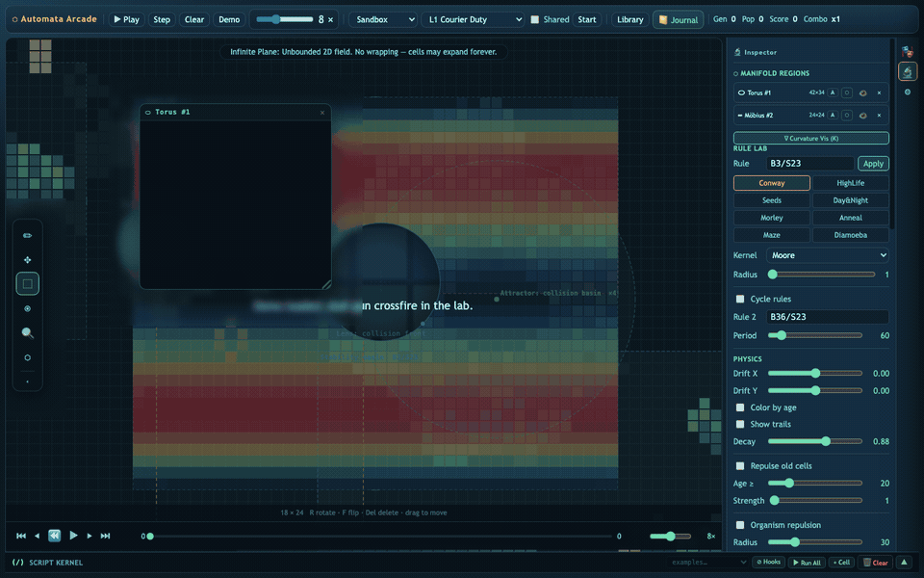Enable Color by age checkbox
Screen dimensions: 924x578
click(x=740, y=407)
